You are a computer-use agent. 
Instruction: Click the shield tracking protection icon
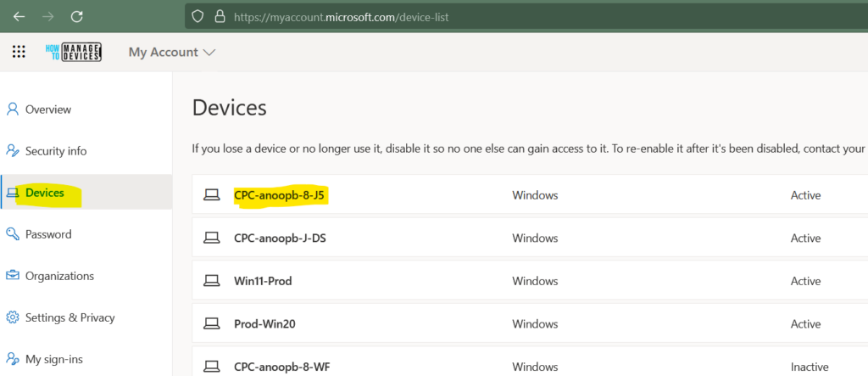click(198, 17)
